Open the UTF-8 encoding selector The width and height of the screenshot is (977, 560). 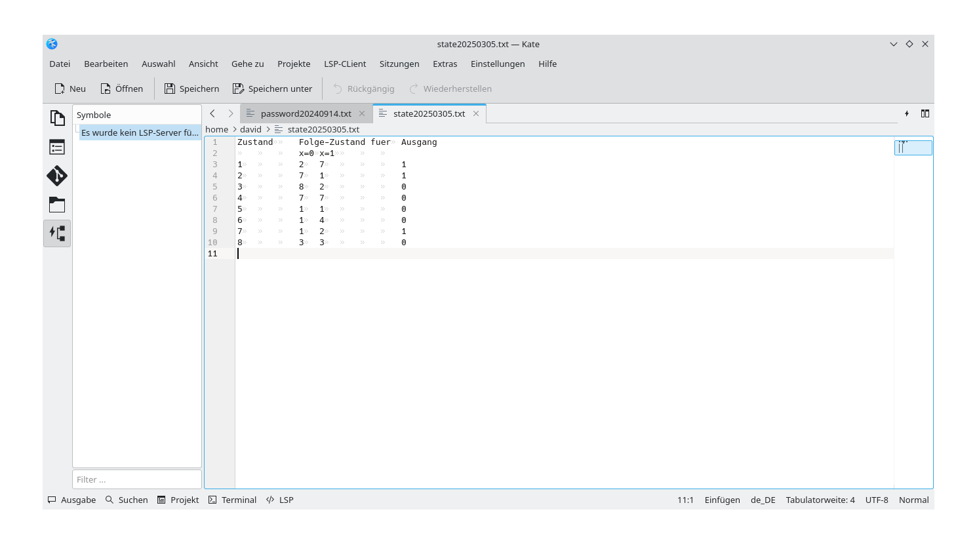(877, 500)
